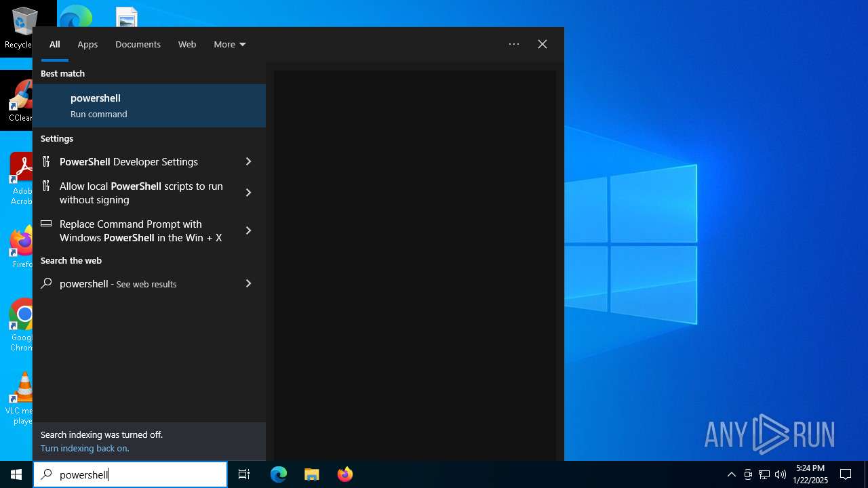Close the search panel
Viewport: 868px width, 488px height.
pyautogui.click(x=542, y=44)
